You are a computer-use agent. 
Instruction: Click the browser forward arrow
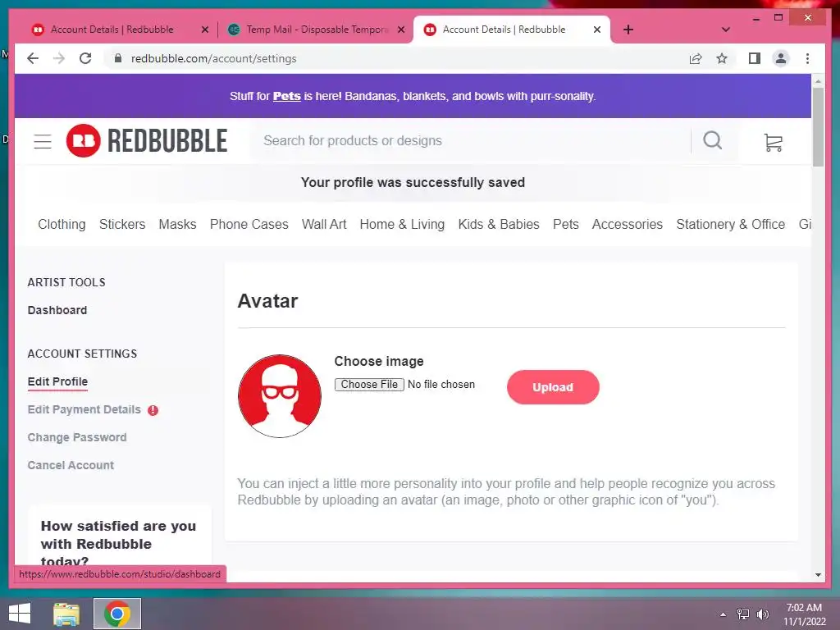pyautogui.click(x=59, y=58)
